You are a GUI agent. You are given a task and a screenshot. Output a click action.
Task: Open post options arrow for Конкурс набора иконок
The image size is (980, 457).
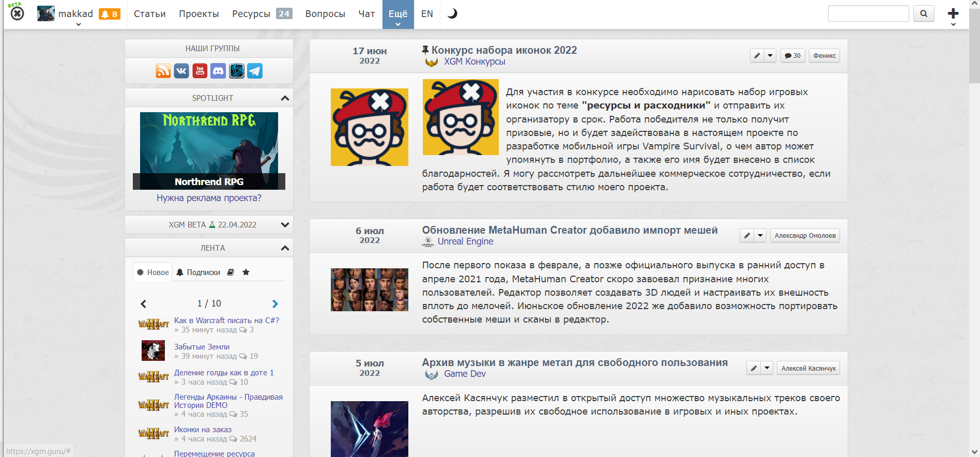(770, 56)
